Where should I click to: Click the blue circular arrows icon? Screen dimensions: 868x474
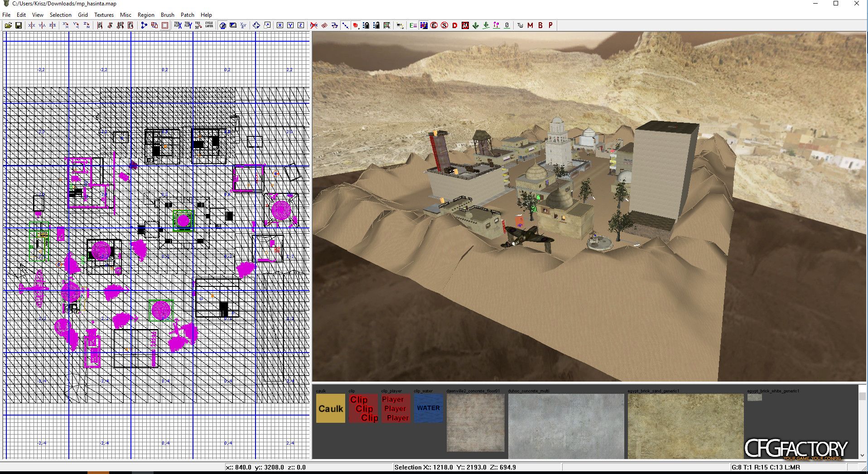[x=256, y=25]
